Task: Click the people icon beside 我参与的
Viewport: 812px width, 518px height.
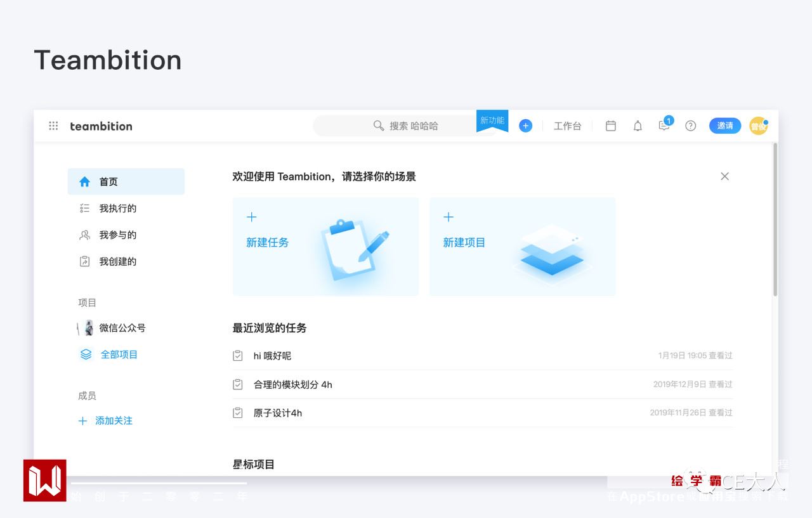Action: point(84,235)
